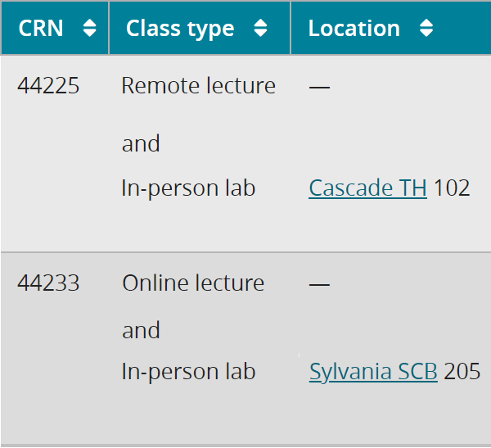Click CRN number 44233
Image resolution: width=491 pixels, height=448 pixels.
point(48,283)
